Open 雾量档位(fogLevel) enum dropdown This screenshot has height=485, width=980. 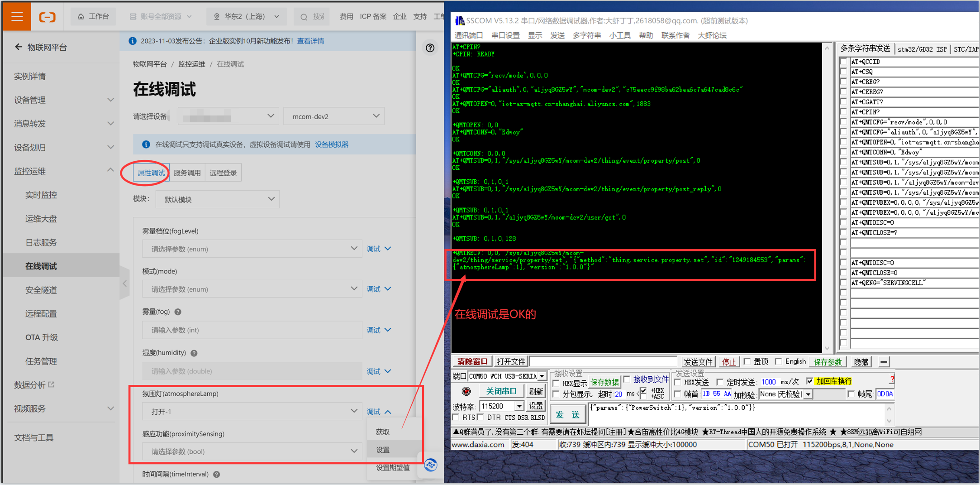(x=252, y=249)
